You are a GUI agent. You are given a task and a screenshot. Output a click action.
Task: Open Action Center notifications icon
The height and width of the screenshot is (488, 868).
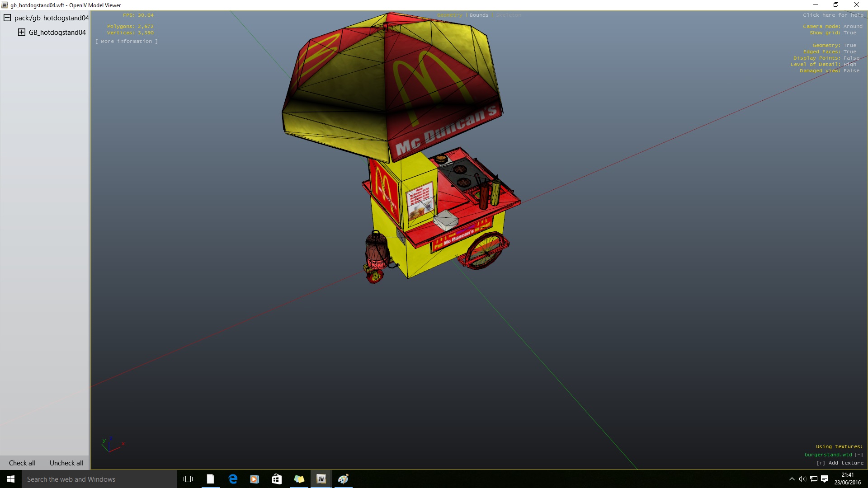point(825,479)
